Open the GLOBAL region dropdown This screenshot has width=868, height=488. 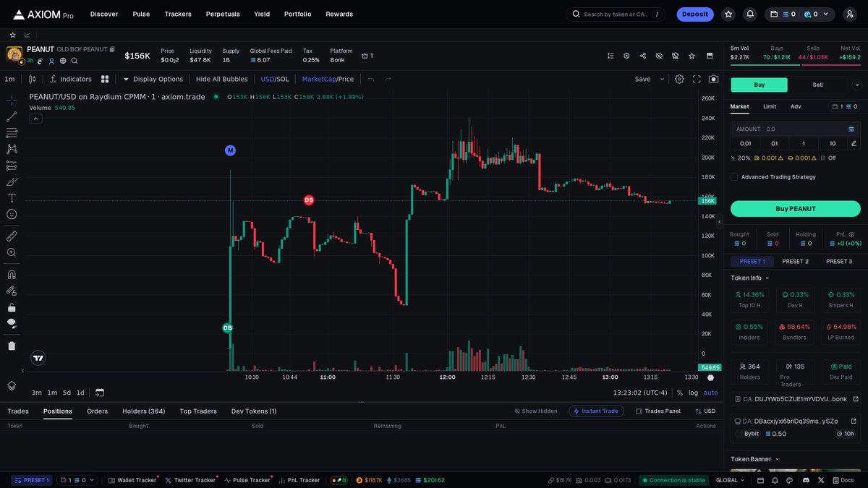tap(730, 480)
